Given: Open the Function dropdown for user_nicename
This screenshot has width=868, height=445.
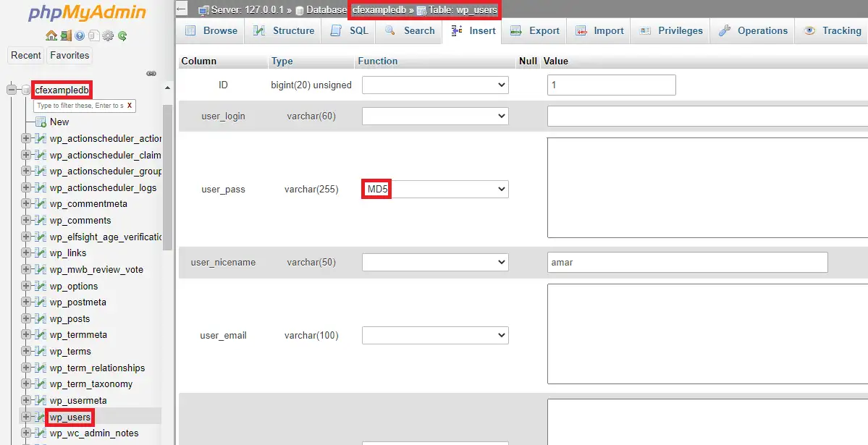Looking at the screenshot, I should pyautogui.click(x=435, y=263).
